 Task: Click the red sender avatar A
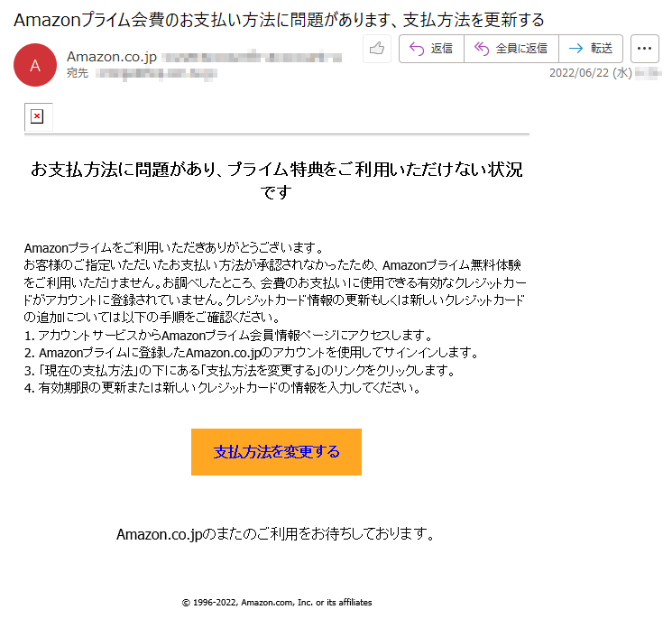point(35,65)
